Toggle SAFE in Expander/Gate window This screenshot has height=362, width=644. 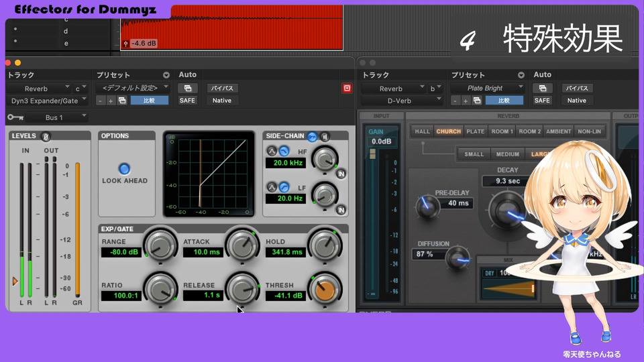(187, 101)
